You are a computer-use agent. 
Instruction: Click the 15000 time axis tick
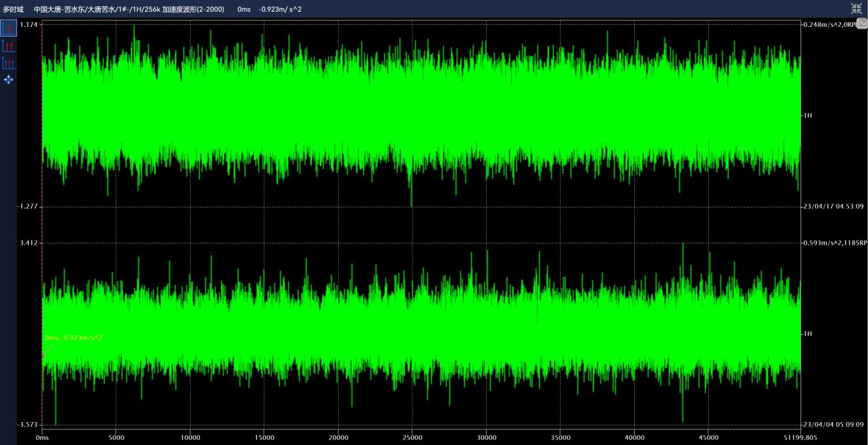264,437
